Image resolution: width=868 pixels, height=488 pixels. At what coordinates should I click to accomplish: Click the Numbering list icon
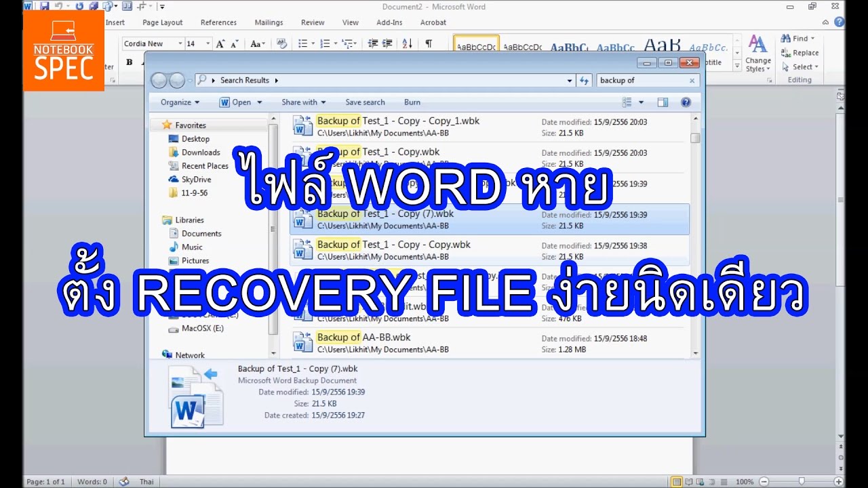click(325, 43)
